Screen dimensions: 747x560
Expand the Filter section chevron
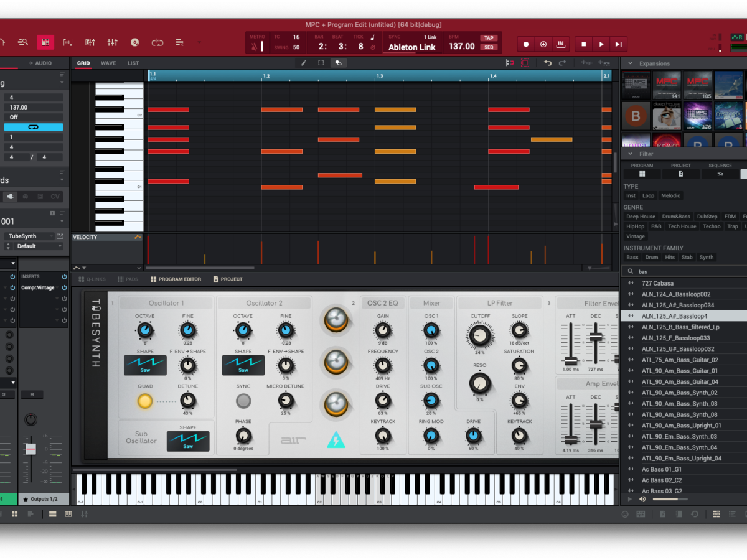(630, 154)
